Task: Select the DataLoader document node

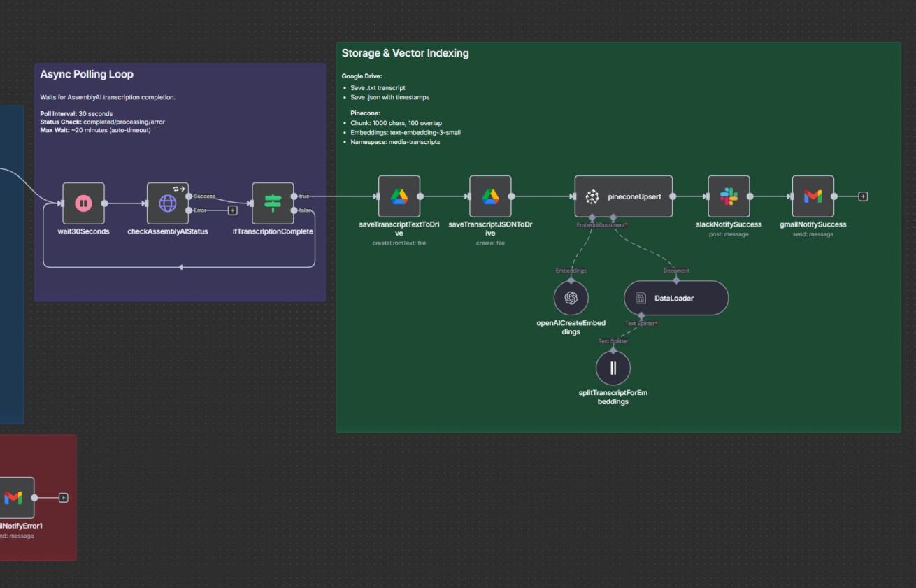Action: 676,298
